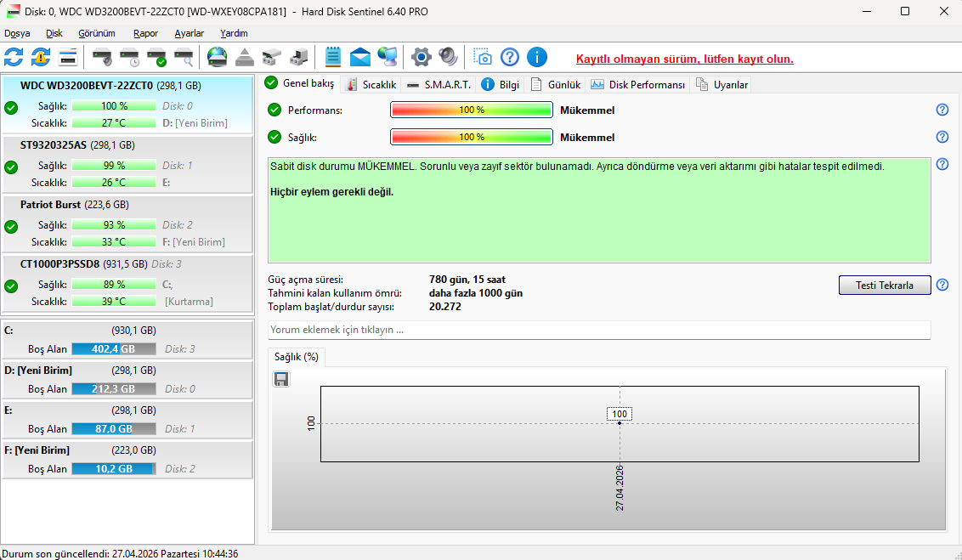
Task: Switch to the Disk Performansı tab
Action: (637, 85)
